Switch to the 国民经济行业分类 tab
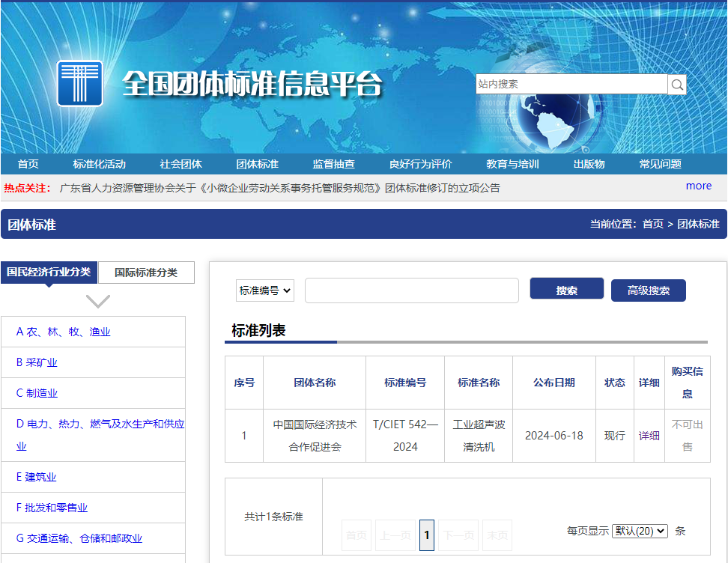The width and height of the screenshot is (728, 563). (49, 272)
